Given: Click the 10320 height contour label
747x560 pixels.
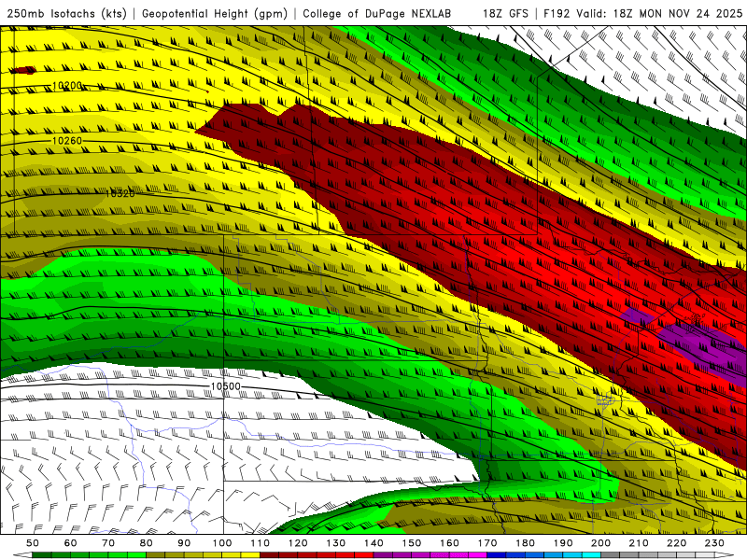Looking at the screenshot, I should pyautogui.click(x=120, y=193).
